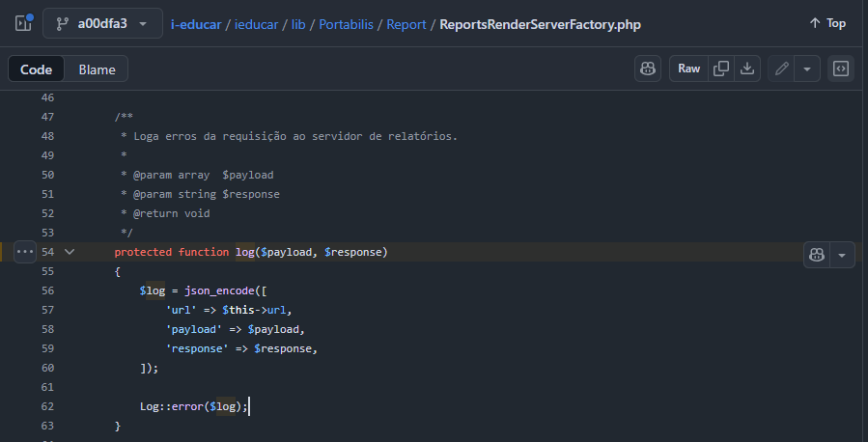Open the a00dfa3 branch selector dropdown
Screen dimensions: 868x442
click(103, 23)
